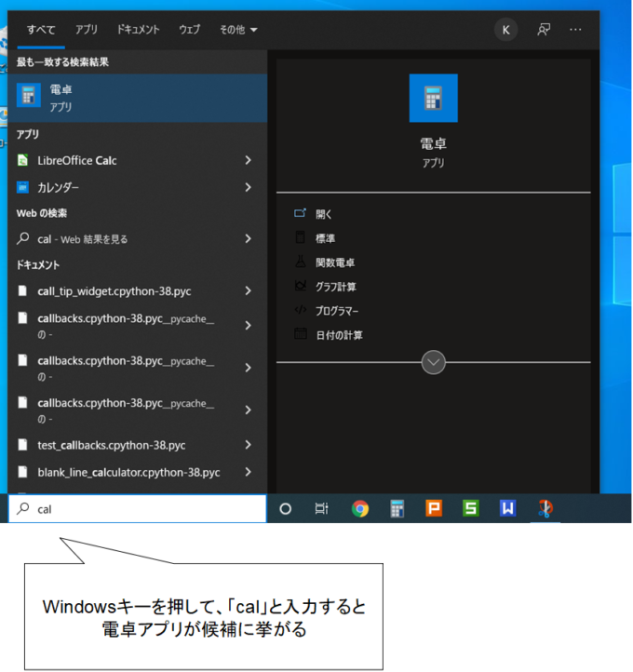
Task: Click the search magnifier icon in search box
Action: [23, 508]
